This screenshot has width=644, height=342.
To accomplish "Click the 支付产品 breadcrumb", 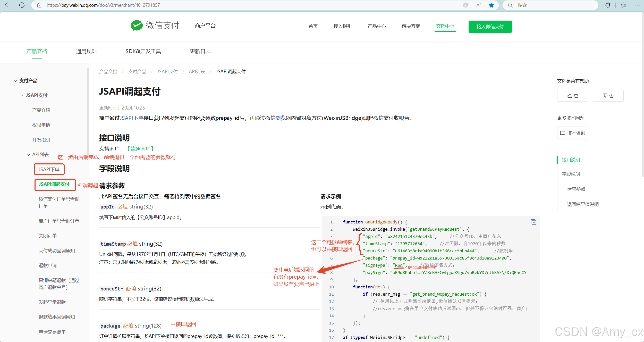I will (137, 71).
